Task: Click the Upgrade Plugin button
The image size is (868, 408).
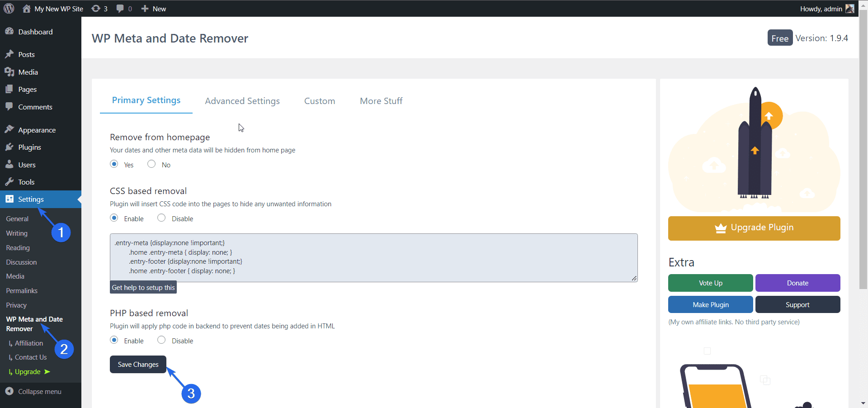Action: [754, 228]
